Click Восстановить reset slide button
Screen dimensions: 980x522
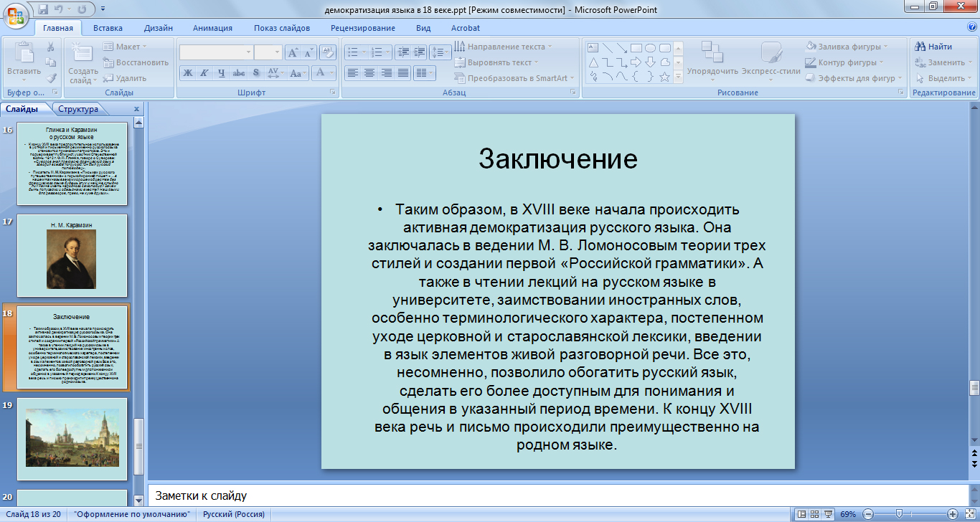136,62
